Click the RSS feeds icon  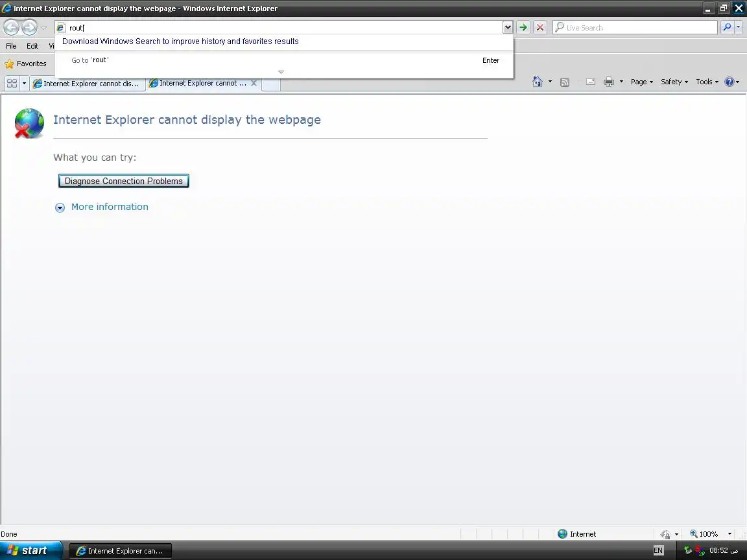(565, 82)
